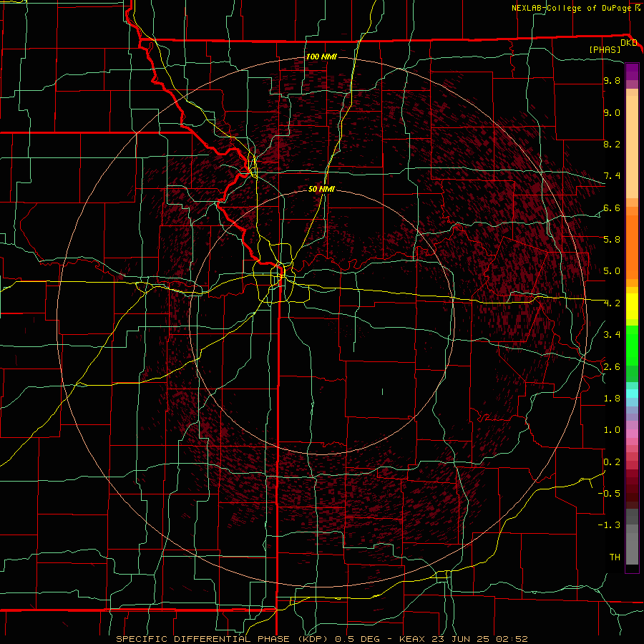644x644 pixels.
Task: Click the 50 NMI range ring label
Action: [x=321, y=189]
